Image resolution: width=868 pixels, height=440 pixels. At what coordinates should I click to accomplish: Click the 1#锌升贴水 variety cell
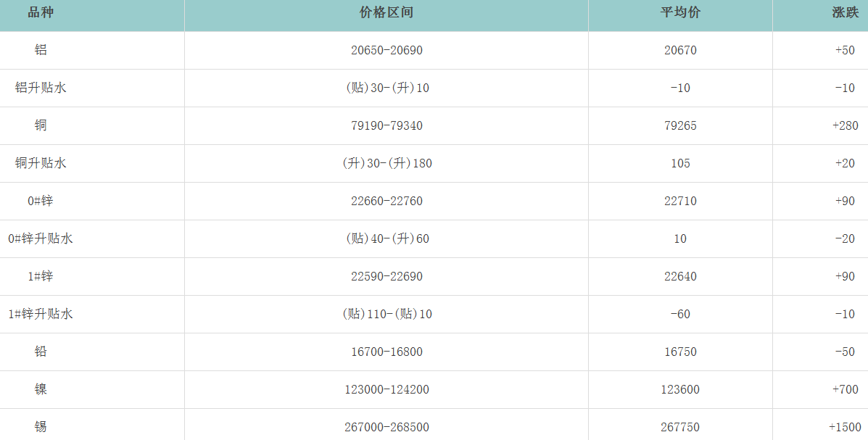pyautogui.click(x=41, y=315)
